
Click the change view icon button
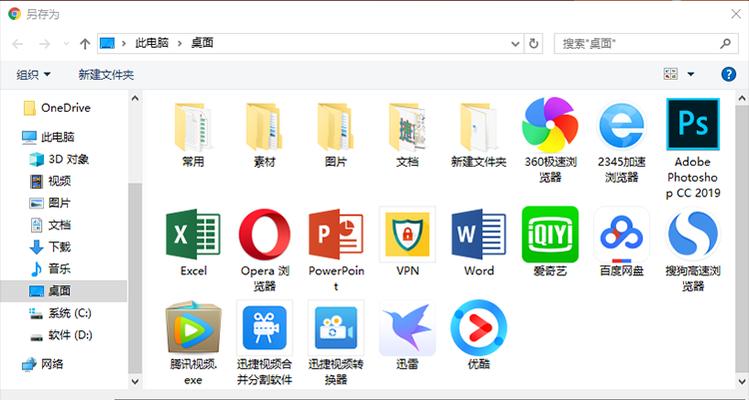671,74
